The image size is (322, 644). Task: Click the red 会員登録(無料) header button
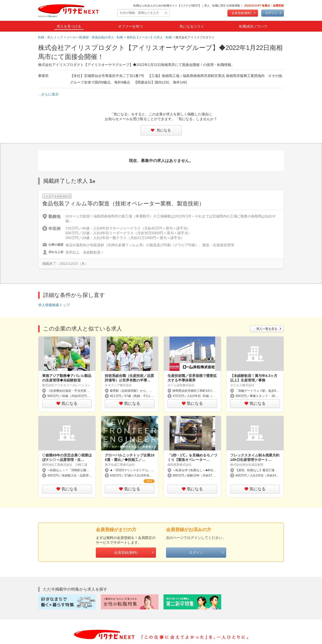[243, 13]
